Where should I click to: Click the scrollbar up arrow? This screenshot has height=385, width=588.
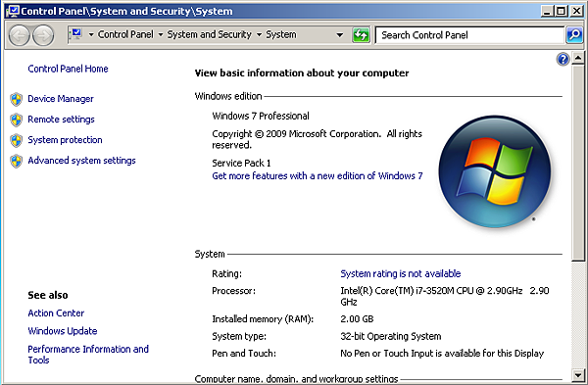click(x=578, y=58)
